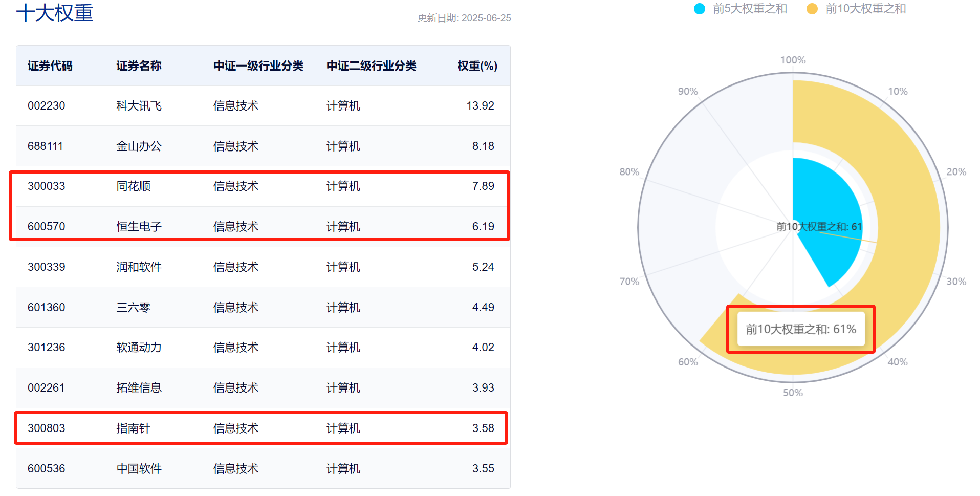The width and height of the screenshot is (980, 496).
Task: Click weight value 4.49
Action: [x=483, y=308]
